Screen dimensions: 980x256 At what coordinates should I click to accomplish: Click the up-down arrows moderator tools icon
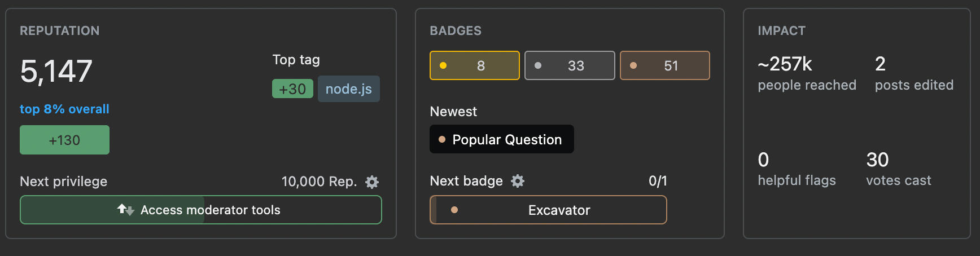coord(125,210)
